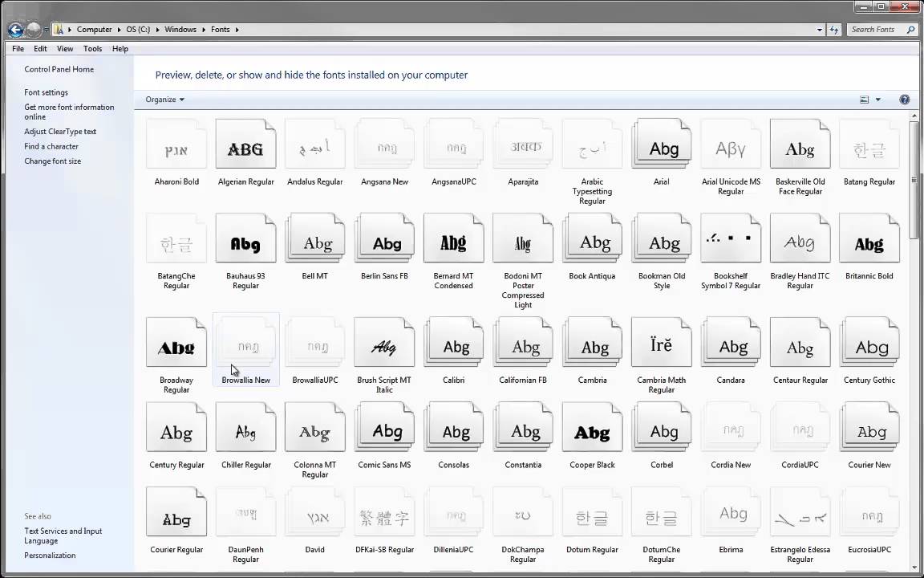Screen dimensions: 924x578
Task: Open the help question mark icon
Action: (x=905, y=100)
